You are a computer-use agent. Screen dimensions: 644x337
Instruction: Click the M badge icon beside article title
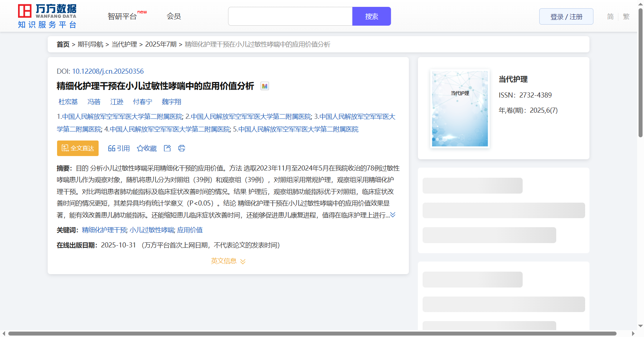click(x=265, y=86)
